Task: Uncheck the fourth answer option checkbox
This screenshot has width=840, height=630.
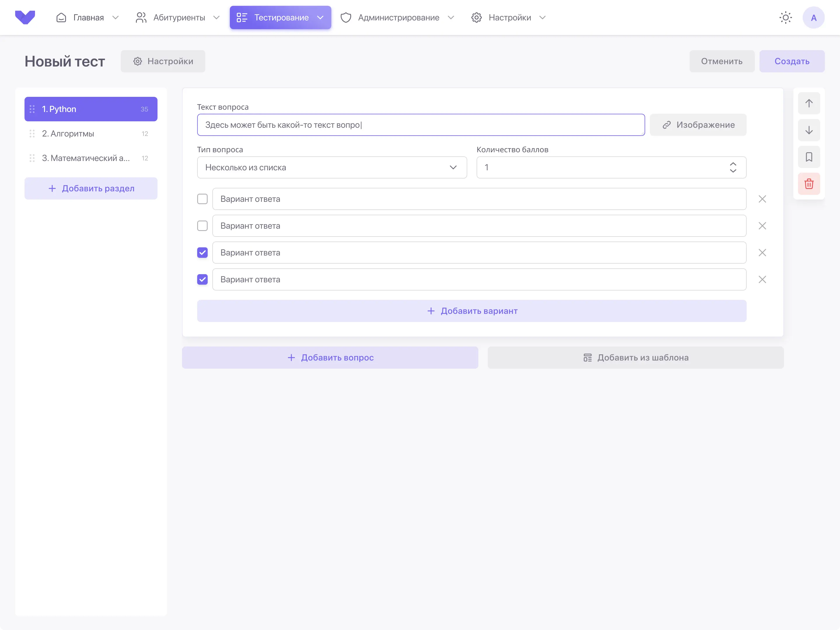Action: click(202, 279)
